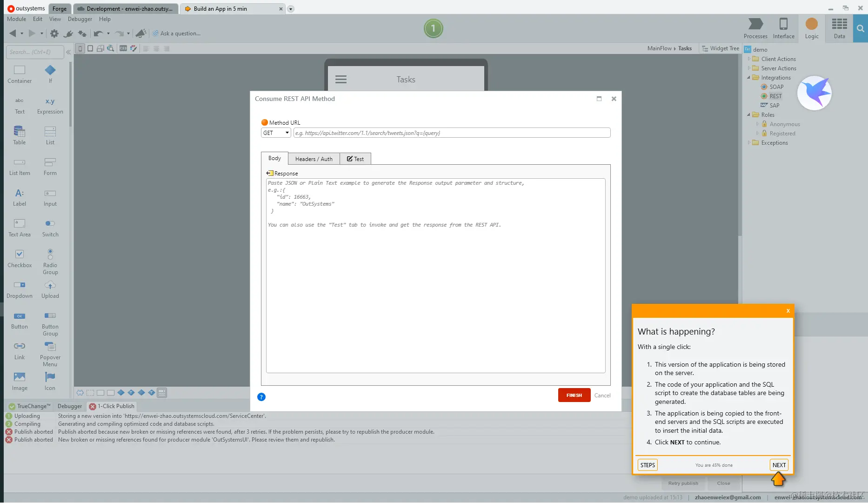Click the Manage Dependencies plug icon
The height and width of the screenshot is (503, 868).
pos(68,34)
